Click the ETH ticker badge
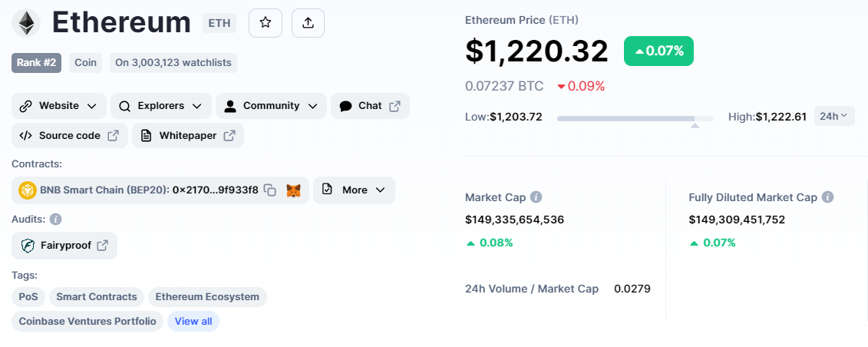 tap(219, 23)
